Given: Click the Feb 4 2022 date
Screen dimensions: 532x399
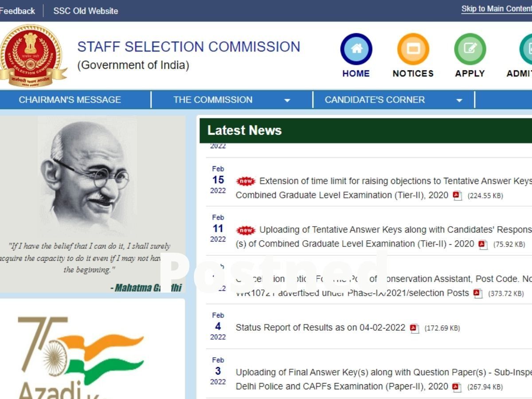Looking at the screenshot, I should pos(218,326).
